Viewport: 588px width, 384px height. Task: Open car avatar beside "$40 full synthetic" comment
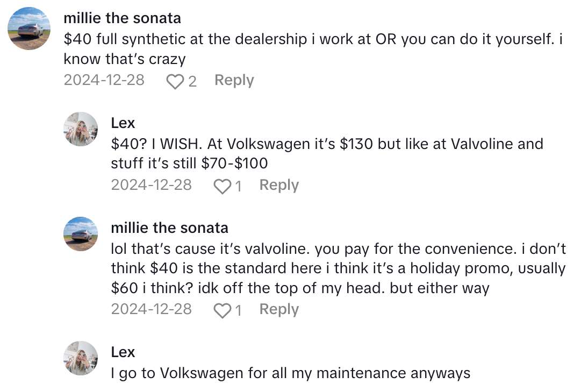pyautogui.click(x=30, y=29)
